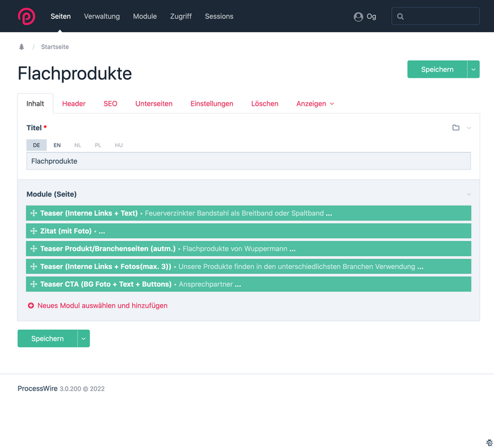Click the red plus add-module icon
Screen dimensions: 494x448
point(31,306)
